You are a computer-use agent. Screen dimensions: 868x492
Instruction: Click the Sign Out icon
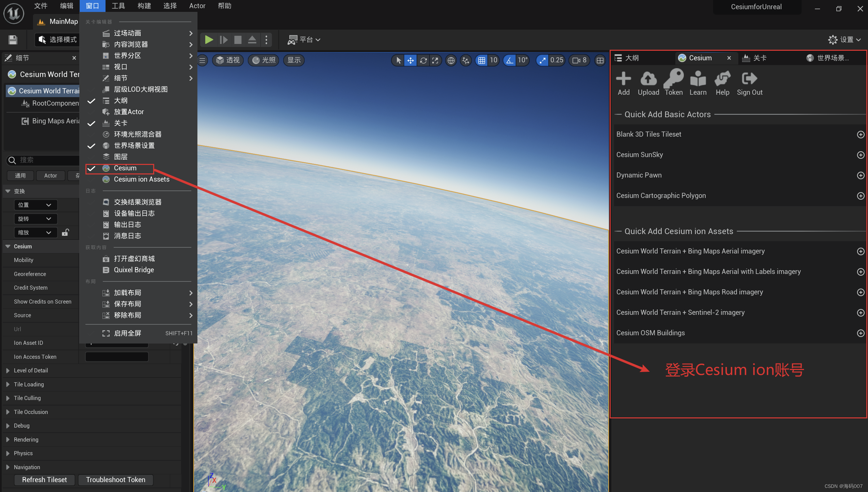pyautogui.click(x=749, y=79)
